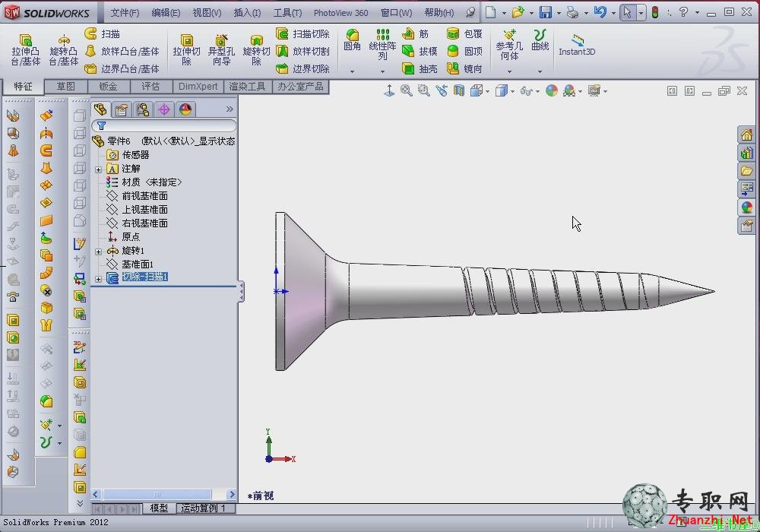Expand the 旋转1 feature node
760x532 pixels.
point(98,251)
